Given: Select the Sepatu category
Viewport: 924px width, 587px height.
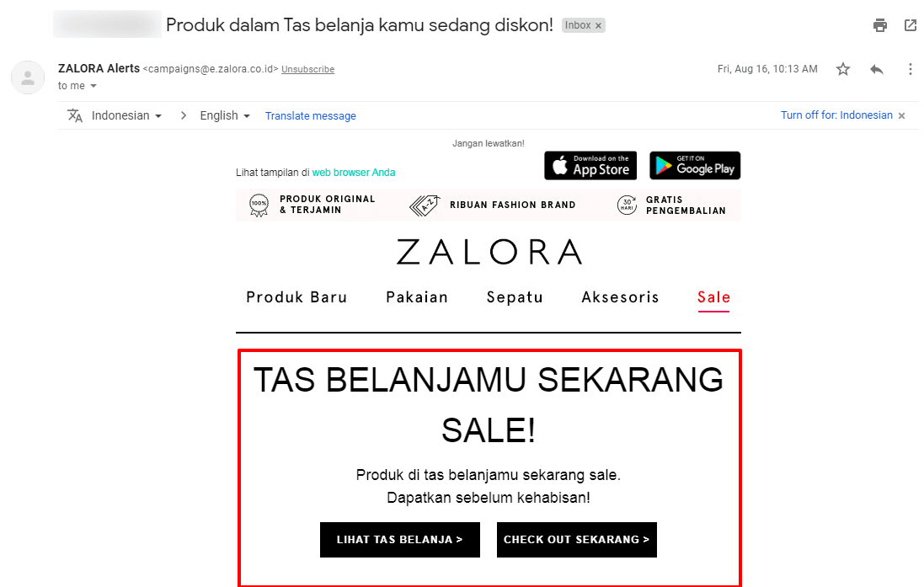Looking at the screenshot, I should click(x=515, y=297).
